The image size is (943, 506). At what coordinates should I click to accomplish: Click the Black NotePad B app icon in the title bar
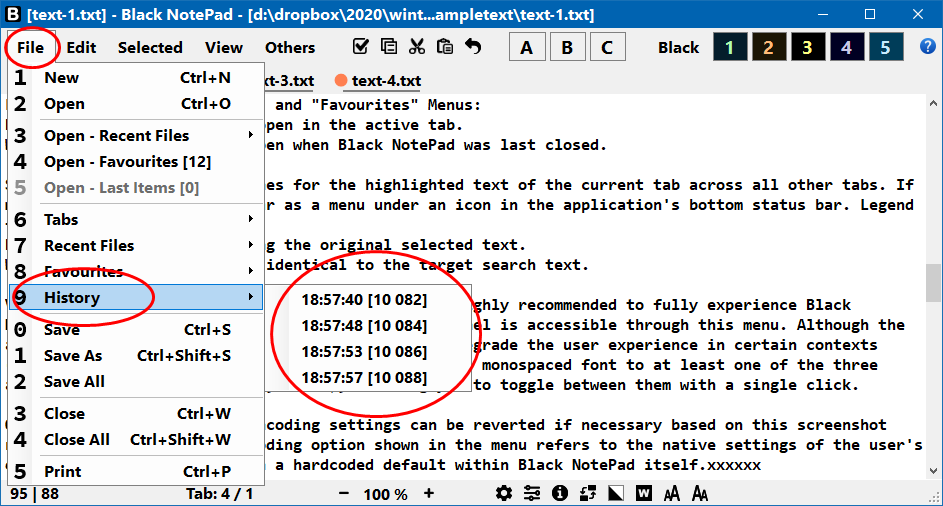[13, 14]
